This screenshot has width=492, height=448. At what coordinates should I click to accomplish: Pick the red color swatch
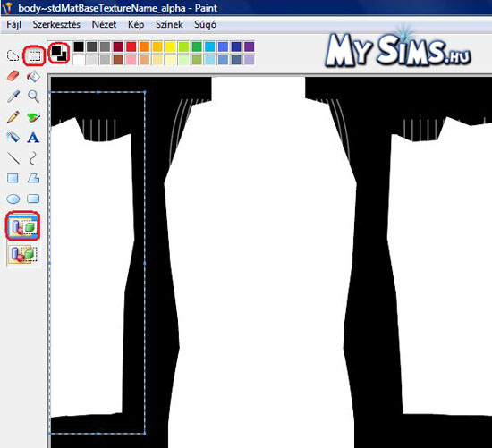pos(131,46)
